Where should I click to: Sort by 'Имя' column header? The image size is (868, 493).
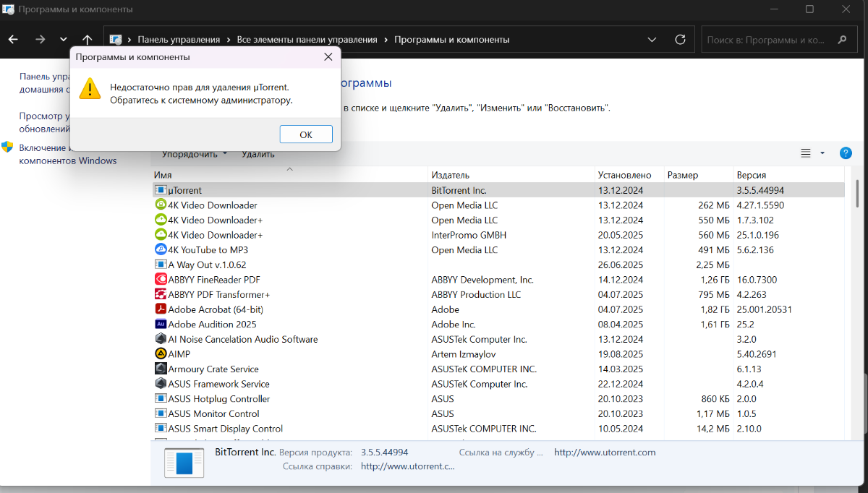point(289,175)
